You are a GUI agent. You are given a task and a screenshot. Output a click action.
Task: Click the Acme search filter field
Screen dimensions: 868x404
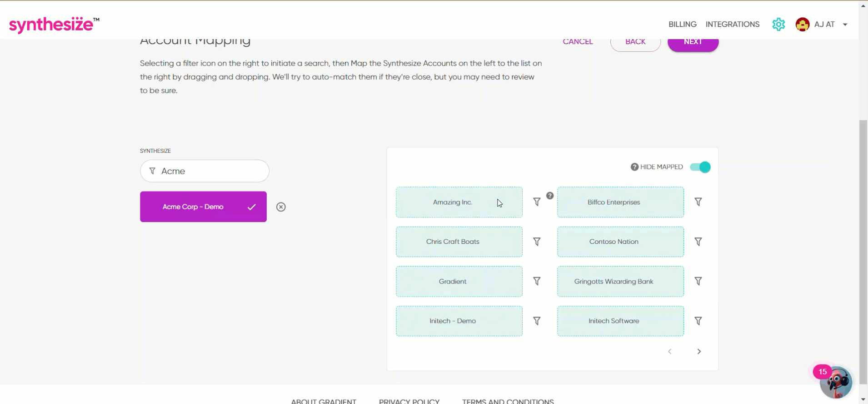tap(205, 171)
